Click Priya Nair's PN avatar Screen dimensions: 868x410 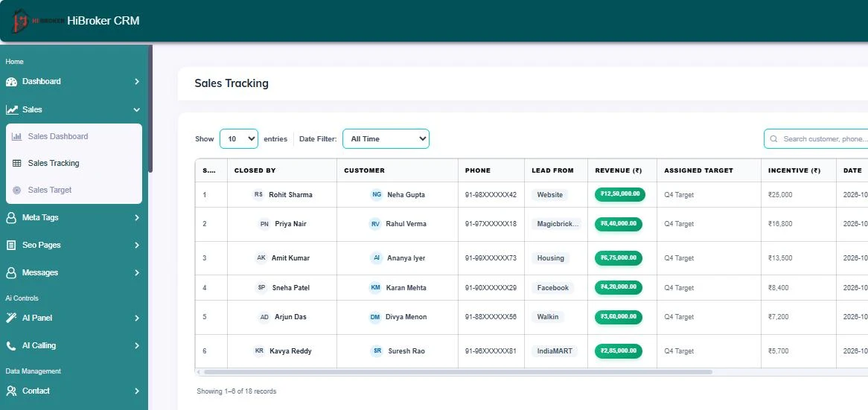tap(264, 224)
